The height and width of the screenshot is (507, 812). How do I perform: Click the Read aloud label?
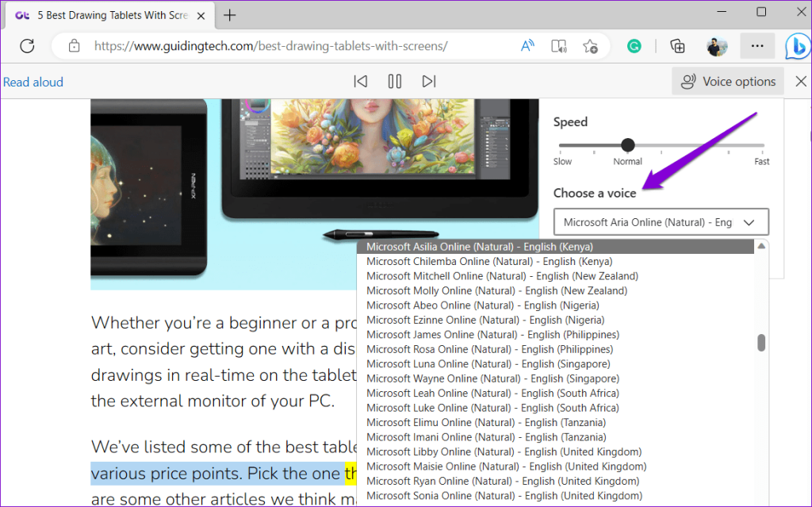(33, 81)
